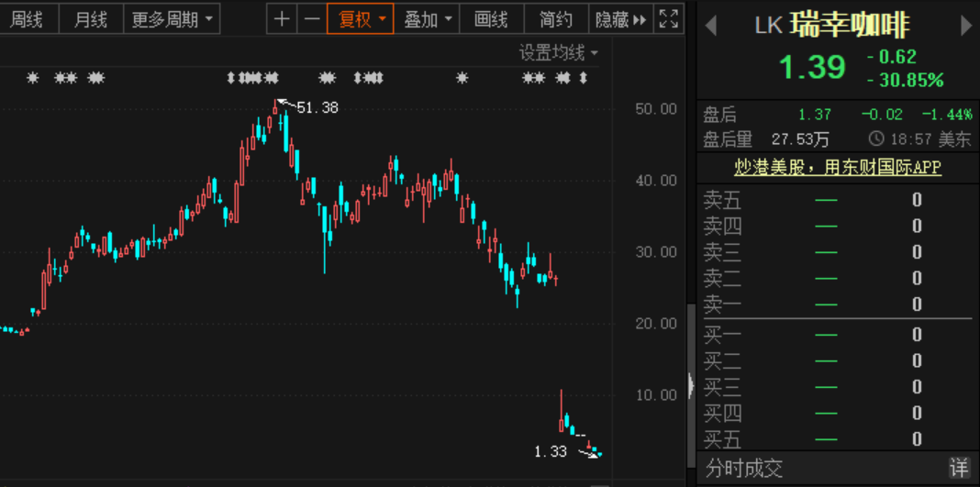Expand the 叠加 overlay dropdown

coord(428,19)
